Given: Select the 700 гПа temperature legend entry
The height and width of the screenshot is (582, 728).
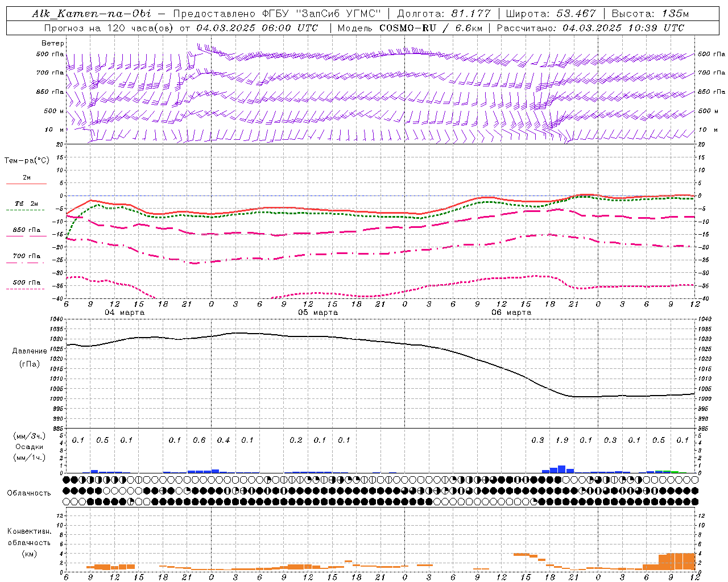Looking at the screenshot, I should click(26, 259).
